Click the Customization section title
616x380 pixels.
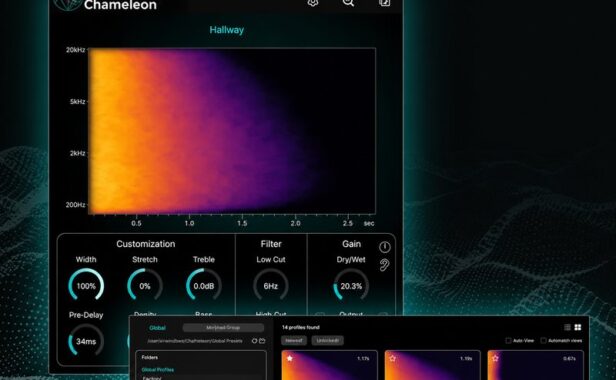(x=146, y=244)
